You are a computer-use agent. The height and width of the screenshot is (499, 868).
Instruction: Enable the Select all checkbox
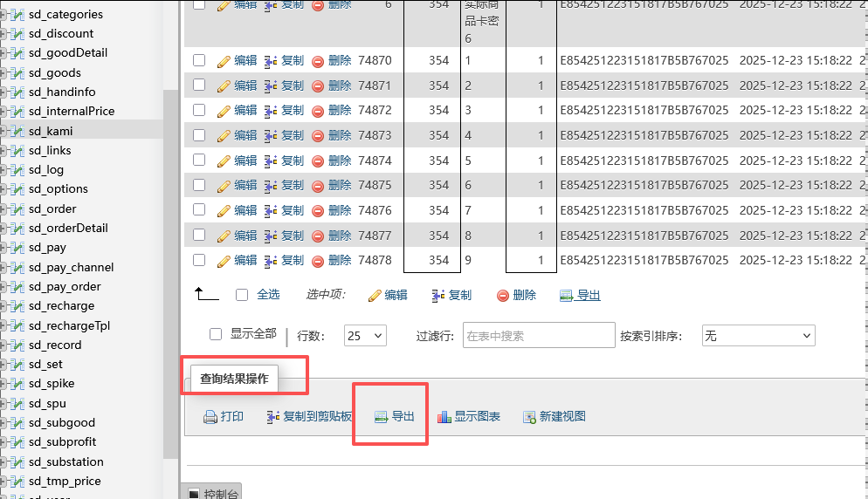pos(242,295)
